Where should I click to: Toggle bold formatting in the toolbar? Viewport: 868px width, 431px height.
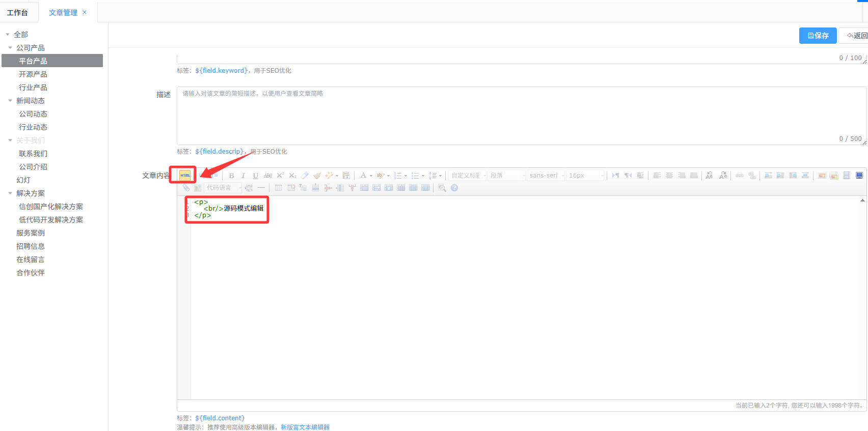click(231, 176)
